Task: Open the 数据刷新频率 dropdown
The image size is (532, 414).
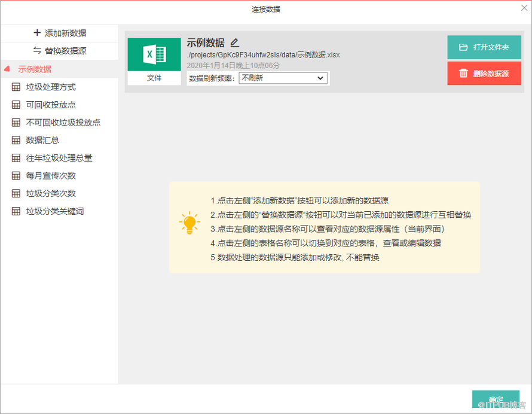Action: click(283, 78)
